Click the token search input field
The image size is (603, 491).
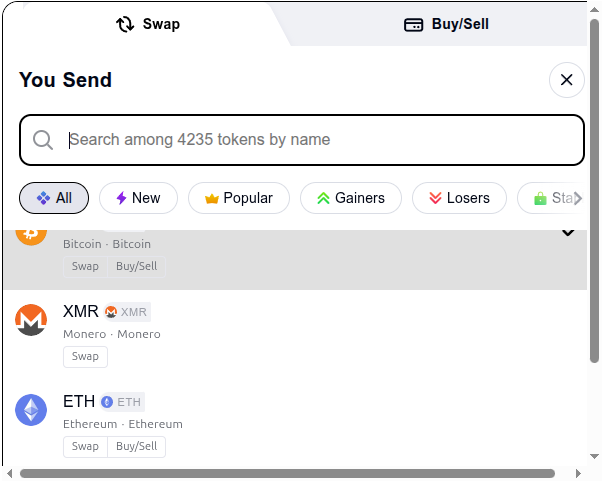click(x=320, y=140)
